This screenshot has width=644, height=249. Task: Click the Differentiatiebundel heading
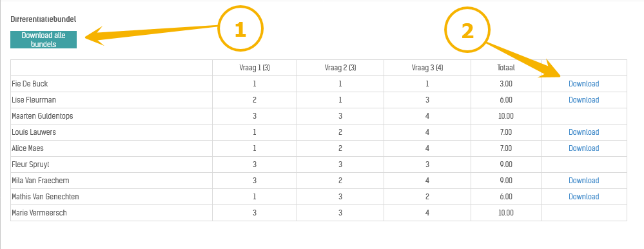pos(44,19)
